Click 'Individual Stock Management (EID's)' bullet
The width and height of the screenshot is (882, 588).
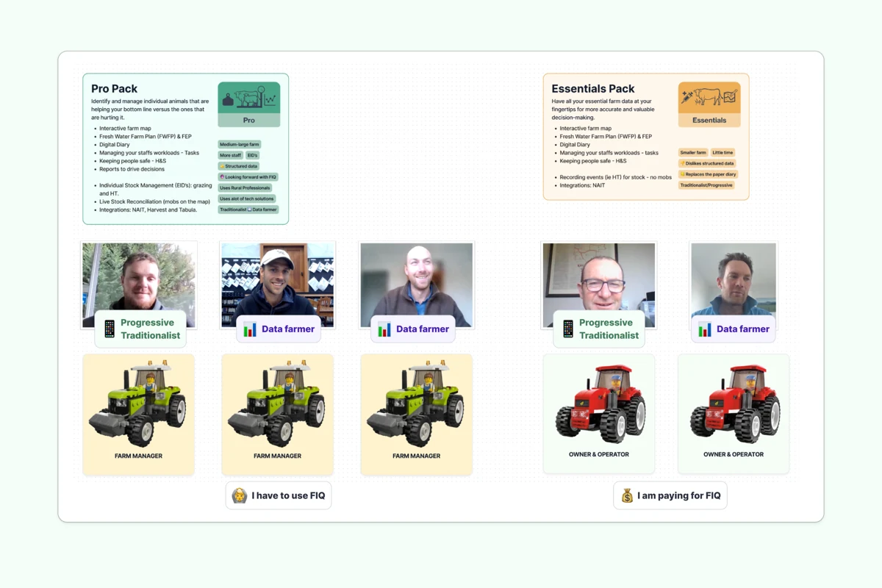pos(156,190)
